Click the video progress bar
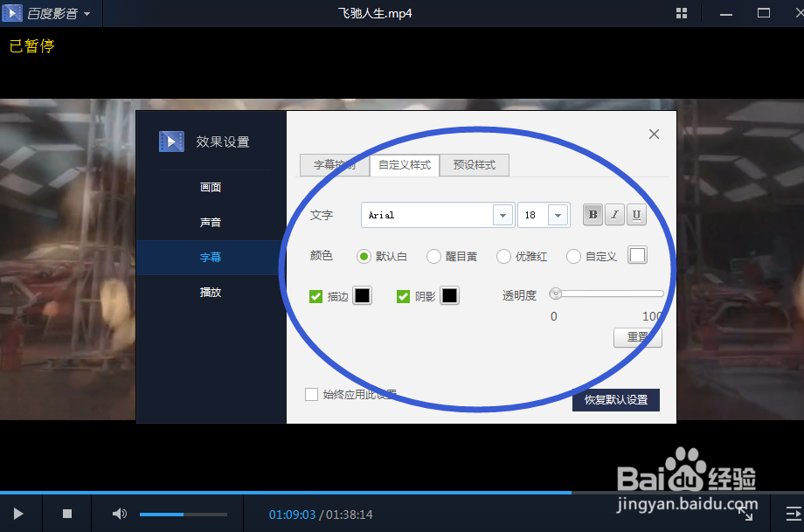The width and height of the screenshot is (804, 532). coord(402,493)
